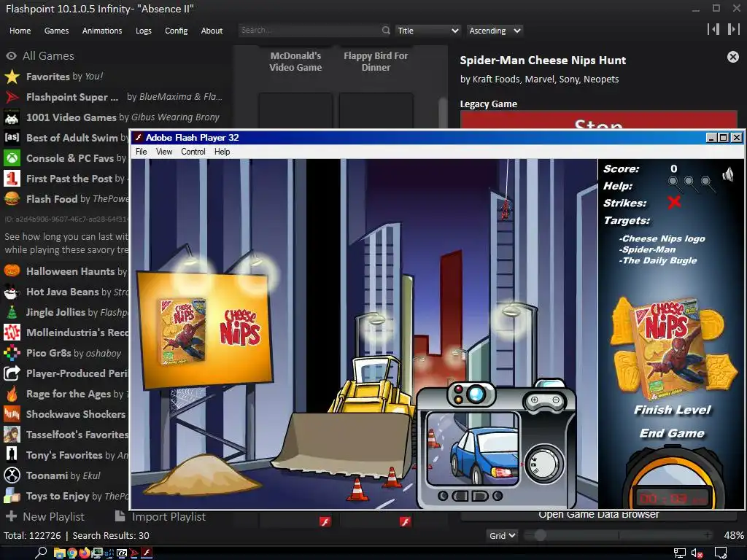Screen dimensions: 747x560
Task: Select the 'Shockwave Shockers' playlist row
Action: click(64, 414)
